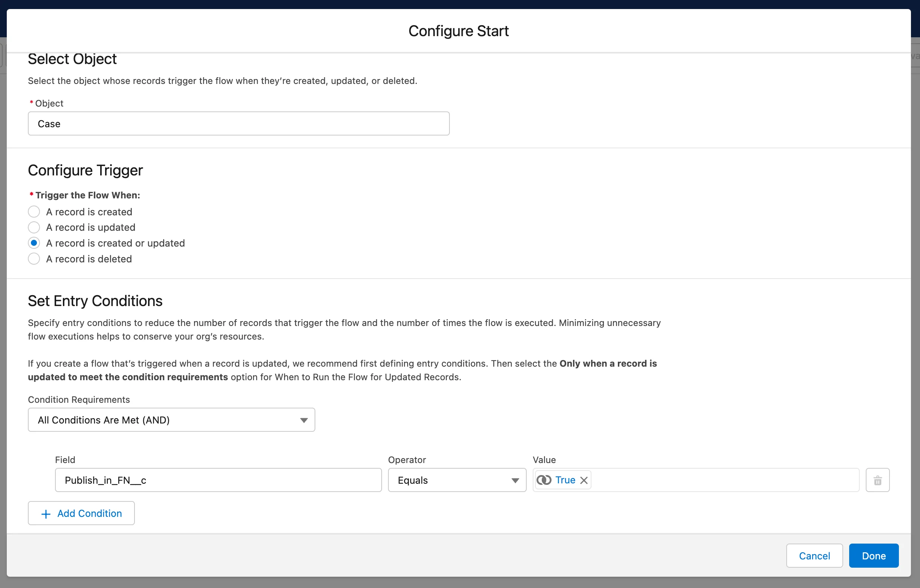Delete the condition row with the trash icon
The image size is (920, 588).
[x=877, y=480]
